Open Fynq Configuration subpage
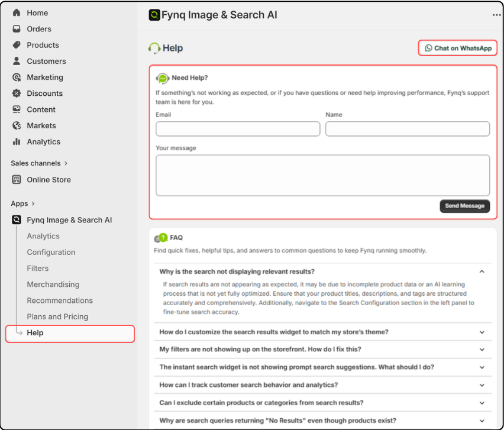 (51, 252)
